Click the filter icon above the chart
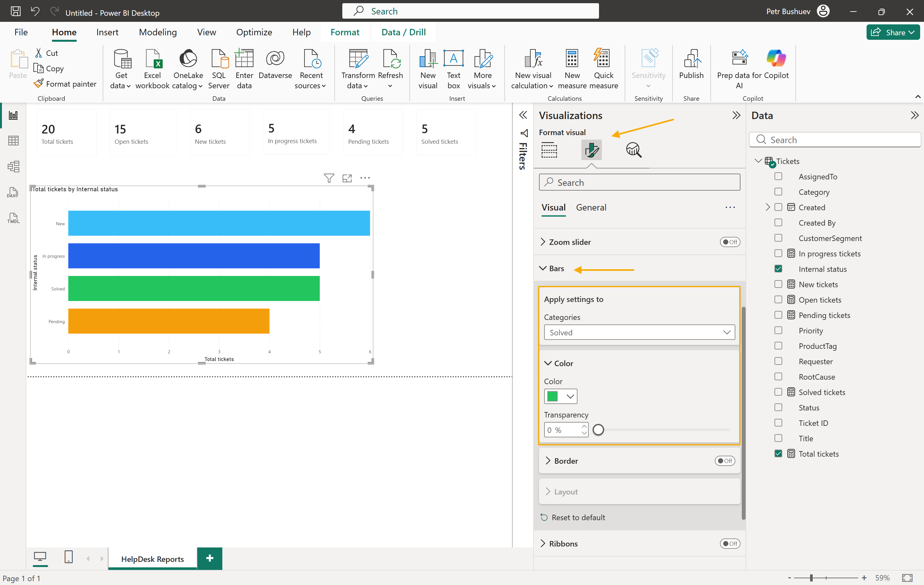Image resolution: width=924 pixels, height=585 pixels. pos(329,178)
